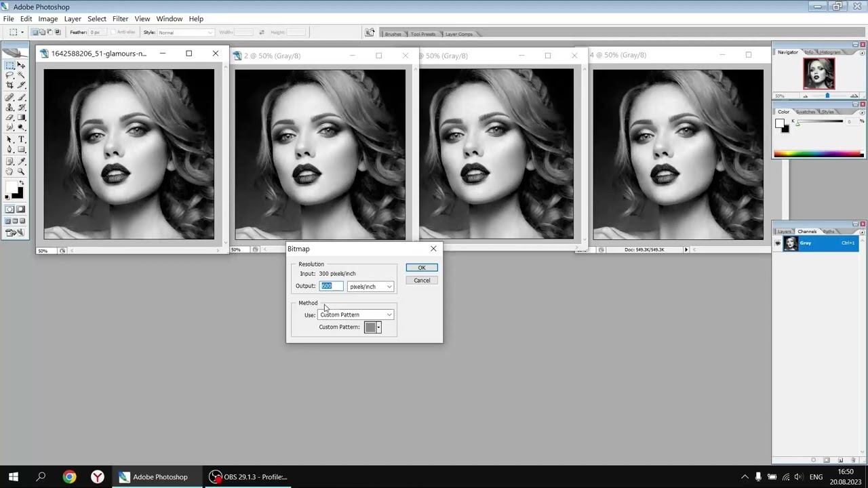Expand the Custom Pattern picker arrow
The height and width of the screenshot is (488, 868).
coord(378,327)
